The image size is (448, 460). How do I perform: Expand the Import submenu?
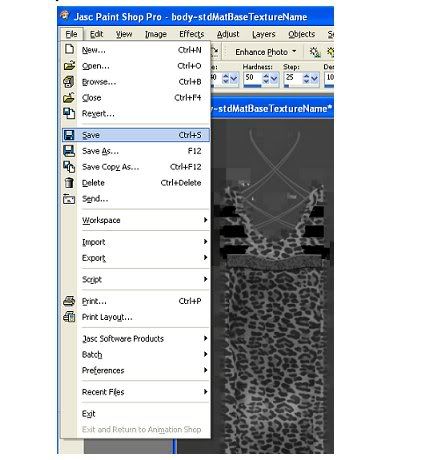pyautogui.click(x=136, y=242)
